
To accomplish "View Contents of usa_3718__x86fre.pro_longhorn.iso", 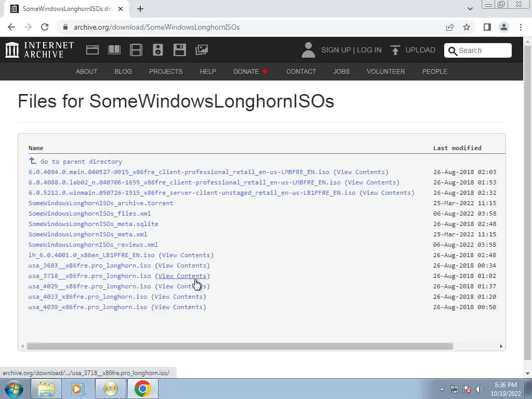I will coord(182,276).
